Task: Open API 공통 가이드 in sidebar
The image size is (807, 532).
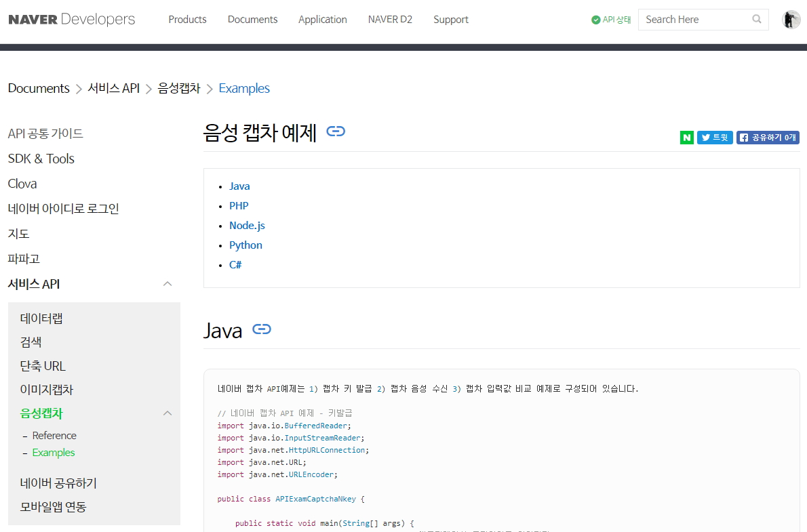Action: point(45,134)
